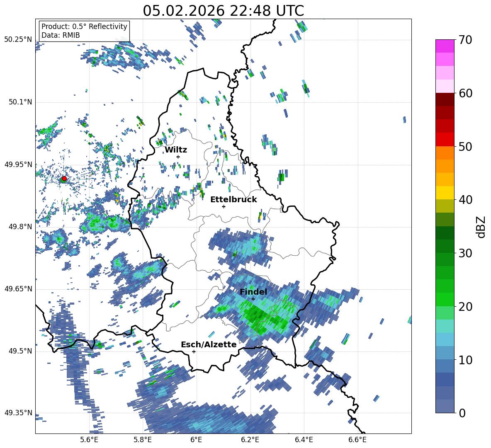Click the magenta top colorbar band near 70

(445, 46)
